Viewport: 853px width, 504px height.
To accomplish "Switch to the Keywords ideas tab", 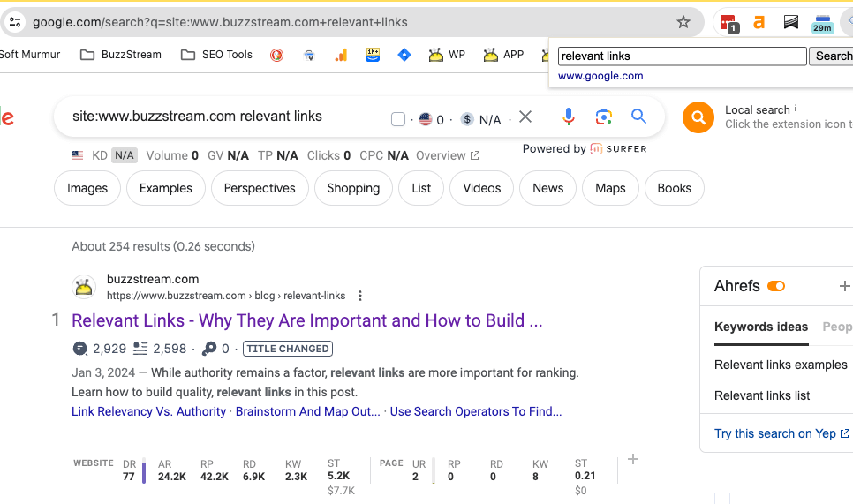I will click(x=761, y=327).
